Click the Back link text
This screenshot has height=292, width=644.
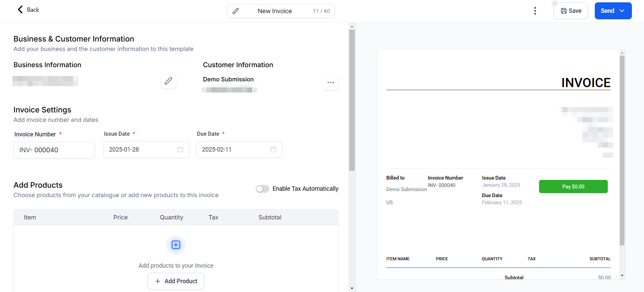(33, 10)
